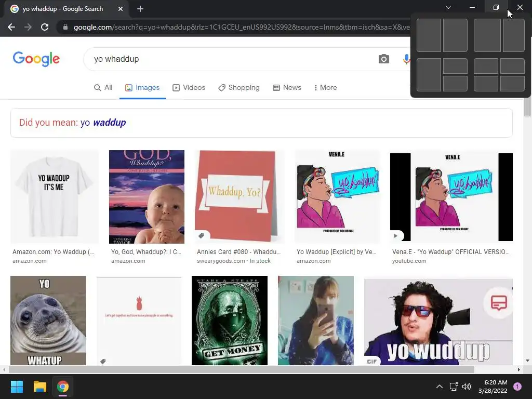Click the vertical scrollbar down arrow
The width and height of the screenshot is (532, 399).
pos(528,361)
